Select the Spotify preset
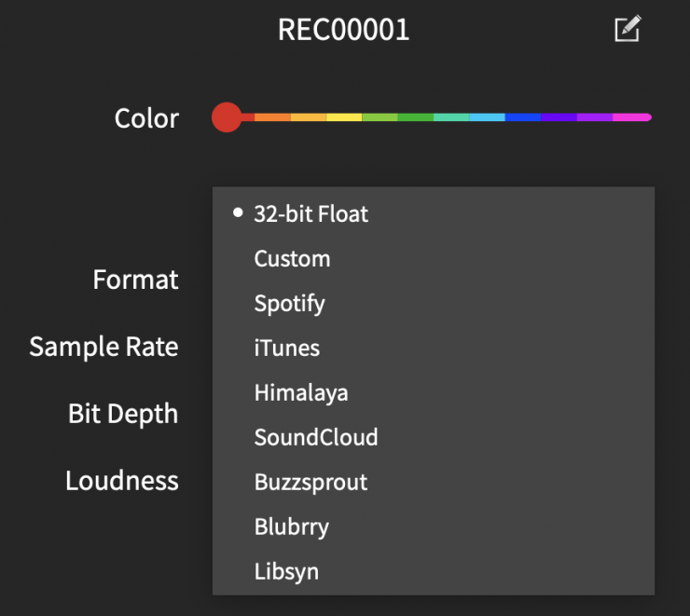The width and height of the screenshot is (690, 616). coord(289,304)
